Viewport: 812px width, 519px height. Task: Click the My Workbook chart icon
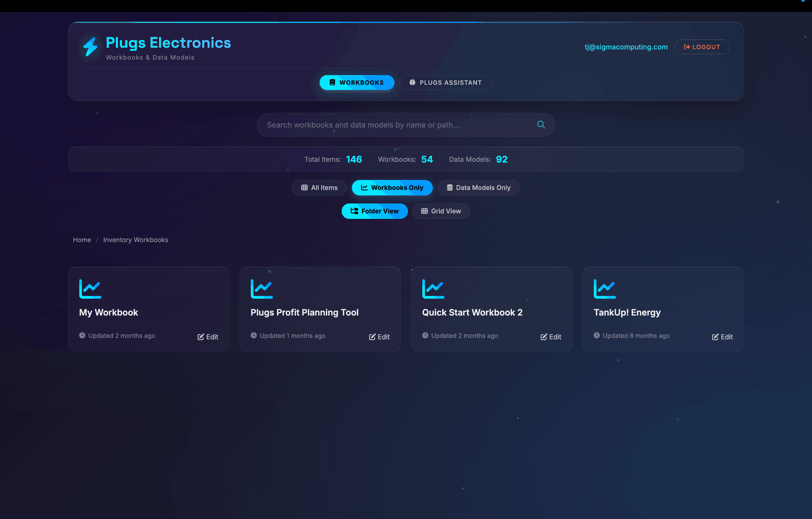pyautogui.click(x=90, y=289)
